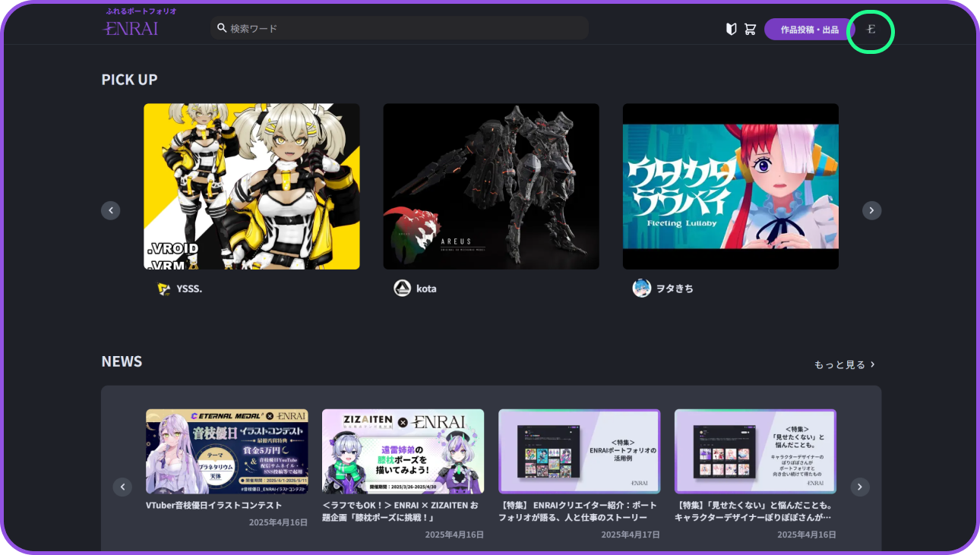Click the YSSS. creator avatar

(163, 289)
